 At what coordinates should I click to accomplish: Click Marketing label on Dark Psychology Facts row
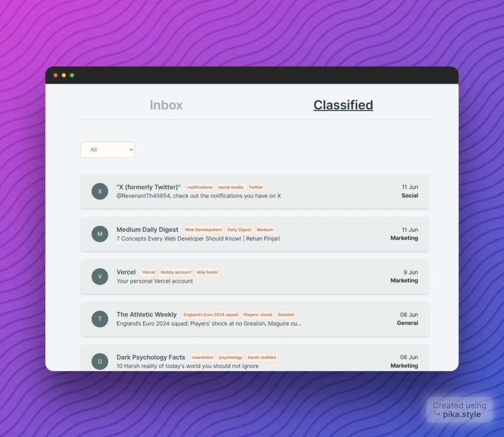pos(404,366)
